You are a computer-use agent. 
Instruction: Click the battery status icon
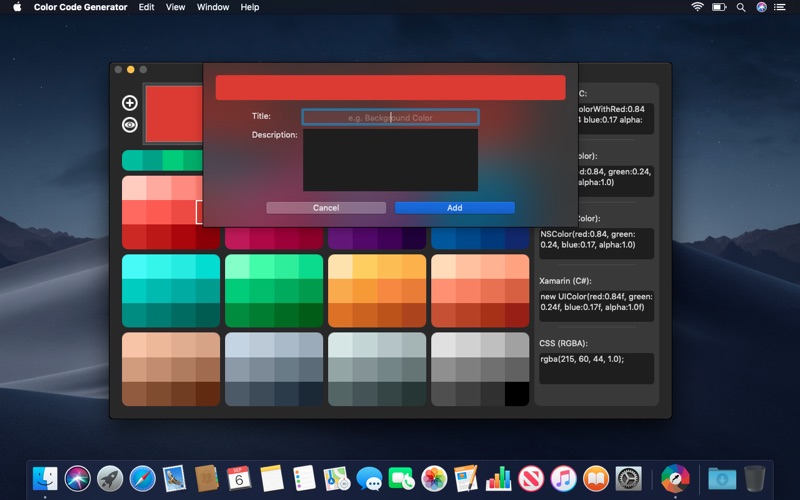[719, 7]
